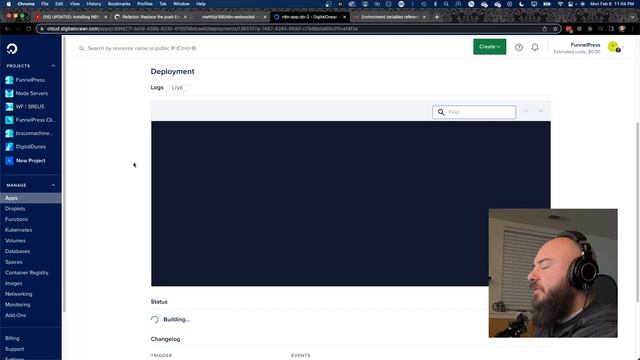
Task: Open the Chrome Profiles menu
Action: pos(144,4)
